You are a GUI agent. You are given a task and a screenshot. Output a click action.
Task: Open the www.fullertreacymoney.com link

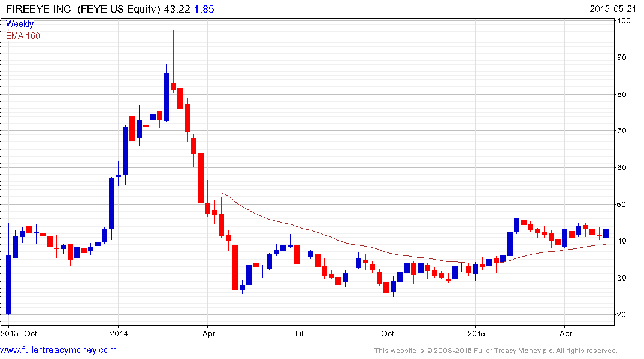(58, 350)
